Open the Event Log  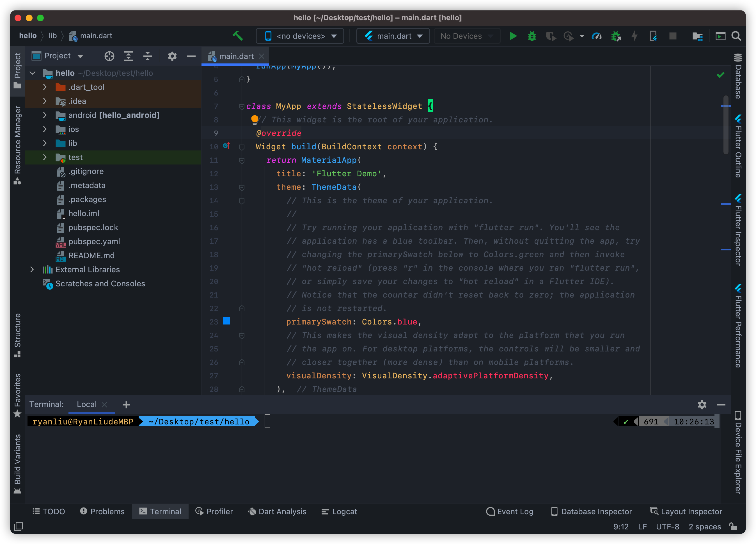coord(510,511)
